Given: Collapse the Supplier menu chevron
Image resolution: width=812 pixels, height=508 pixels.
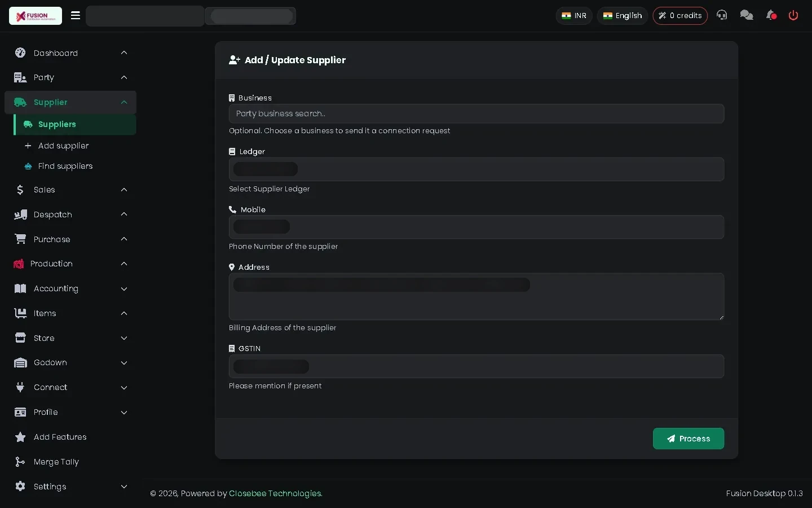Looking at the screenshot, I should (x=124, y=102).
